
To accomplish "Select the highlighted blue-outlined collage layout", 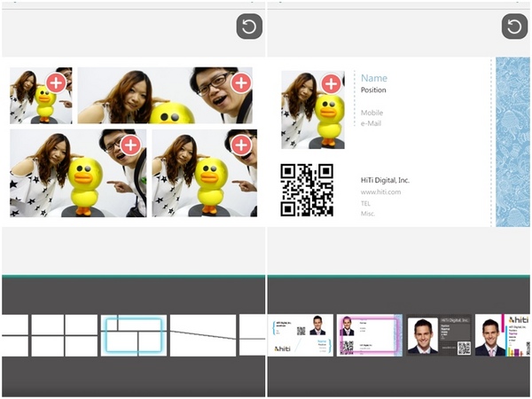I will (133, 336).
